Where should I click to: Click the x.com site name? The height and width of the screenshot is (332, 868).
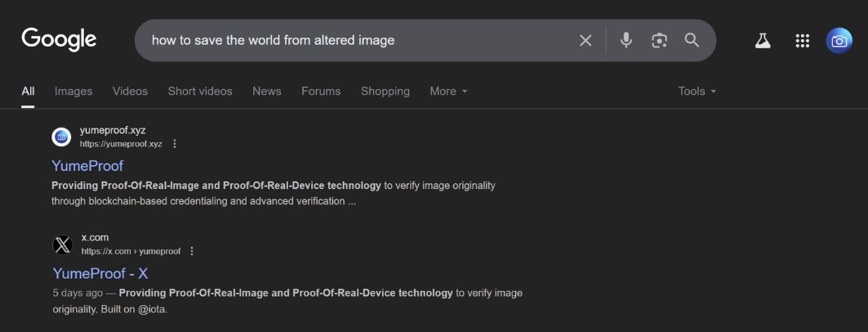[96, 238]
